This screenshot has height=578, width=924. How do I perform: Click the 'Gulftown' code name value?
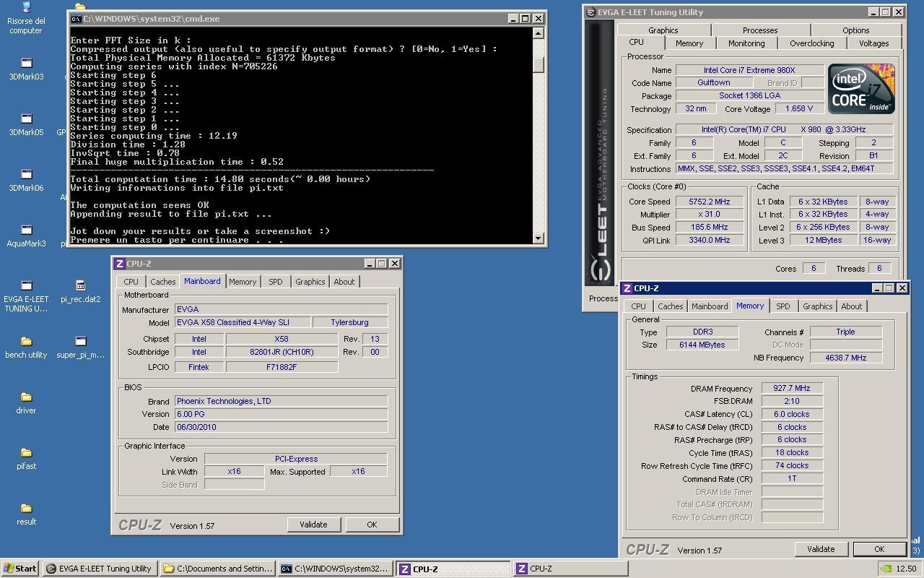tap(713, 83)
